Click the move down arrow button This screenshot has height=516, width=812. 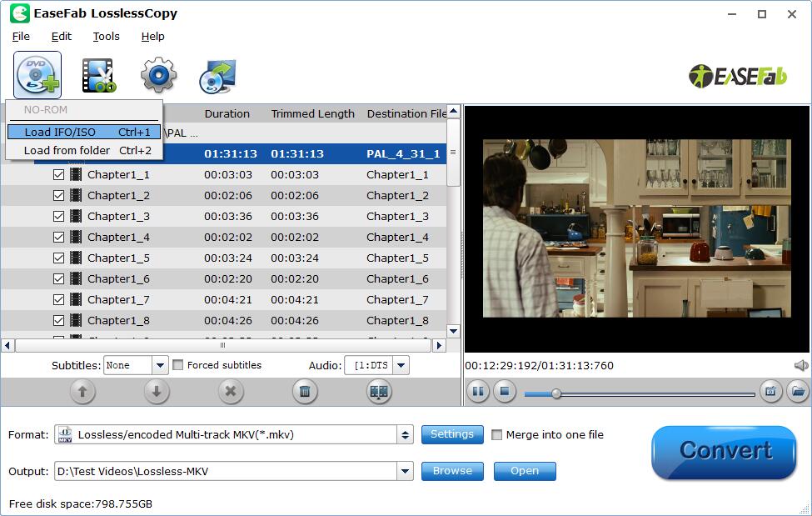point(157,392)
